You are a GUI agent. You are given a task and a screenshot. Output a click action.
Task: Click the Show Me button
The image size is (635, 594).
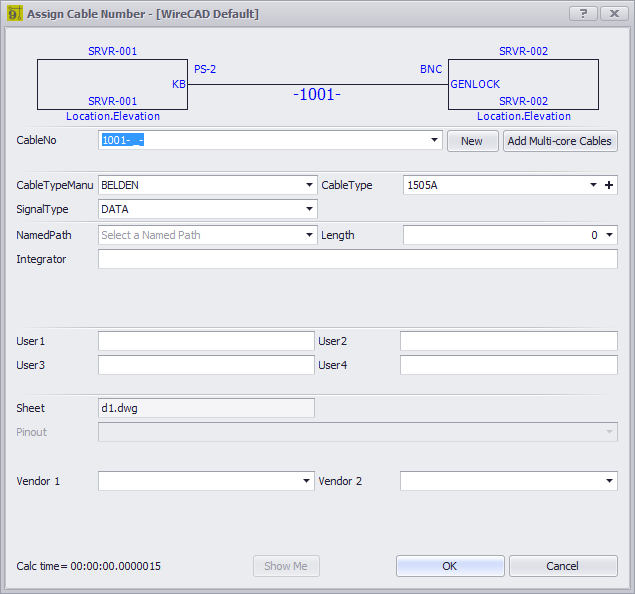286,566
